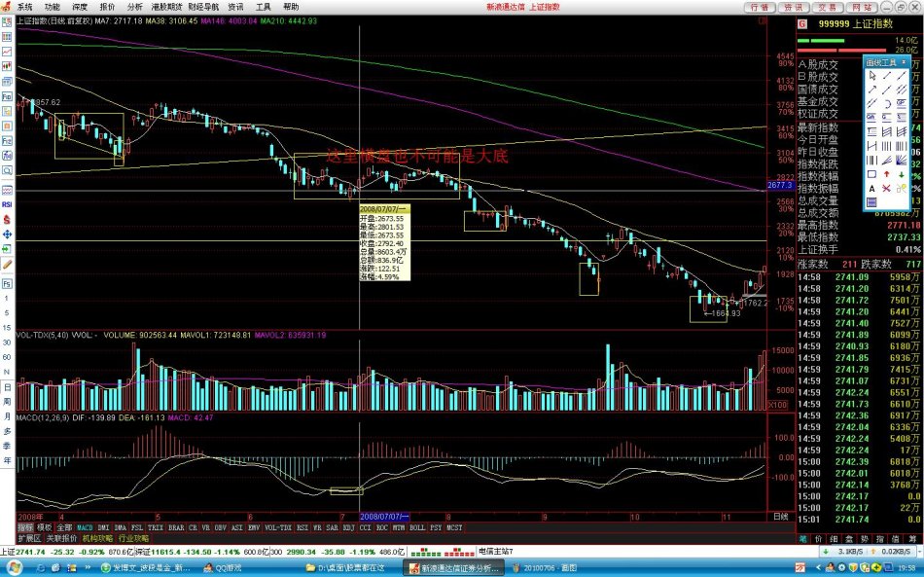Click the blue four-way move arrows icon
Viewport: 924px width, 577px height.
coord(7,234)
